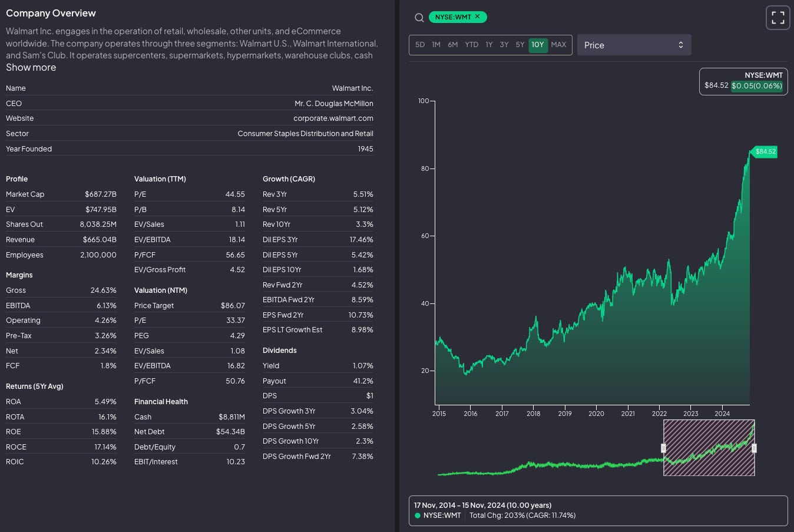Click the Year Founded value 1945

click(365, 149)
